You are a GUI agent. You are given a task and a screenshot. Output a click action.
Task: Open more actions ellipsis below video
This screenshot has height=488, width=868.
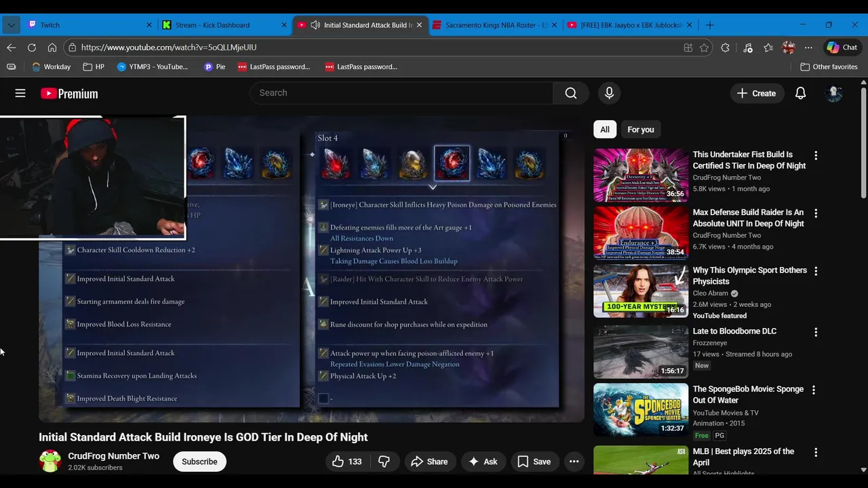574,462
